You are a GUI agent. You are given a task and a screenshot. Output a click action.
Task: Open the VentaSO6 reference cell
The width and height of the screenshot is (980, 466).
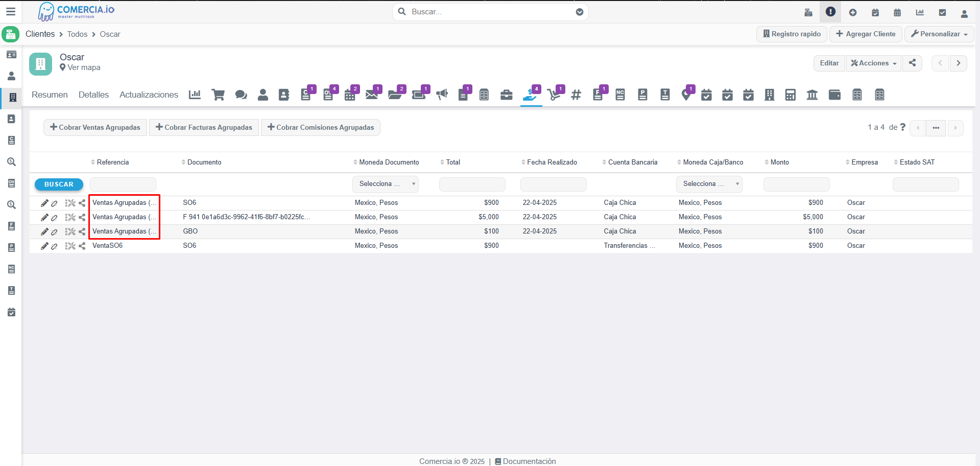coord(107,246)
